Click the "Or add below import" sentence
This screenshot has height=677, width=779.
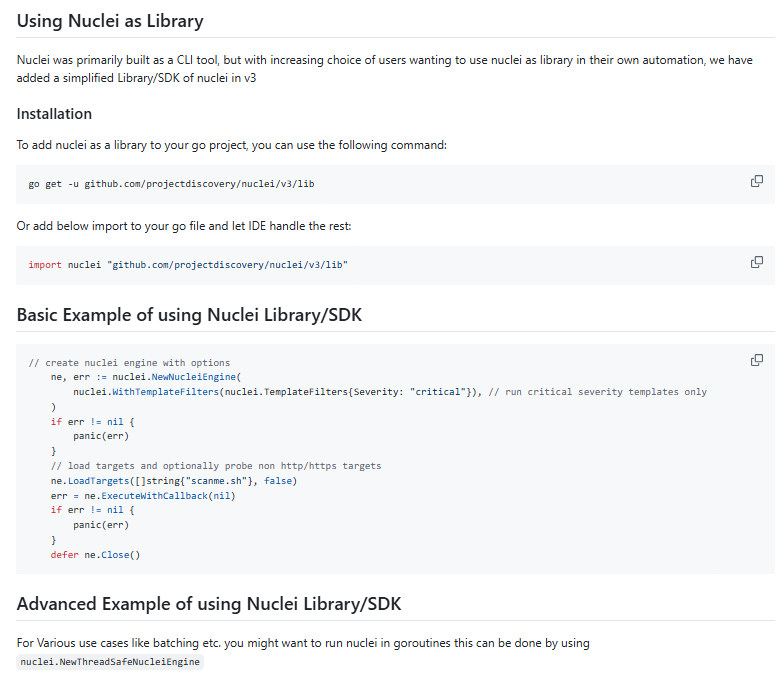184,226
